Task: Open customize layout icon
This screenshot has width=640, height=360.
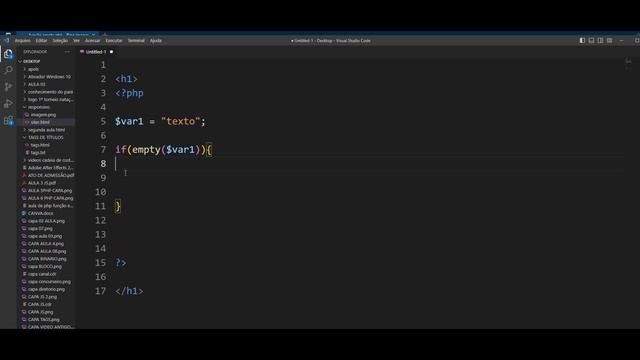Action: [x=609, y=40]
